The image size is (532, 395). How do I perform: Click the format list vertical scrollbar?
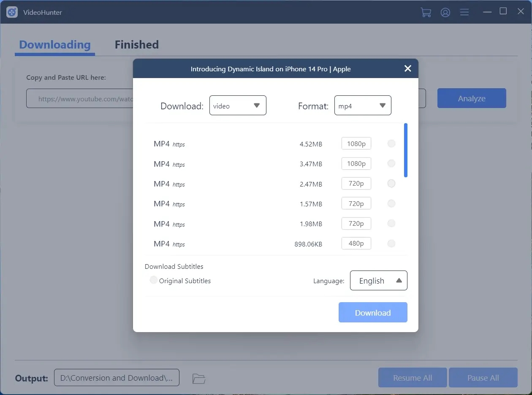[x=406, y=150]
